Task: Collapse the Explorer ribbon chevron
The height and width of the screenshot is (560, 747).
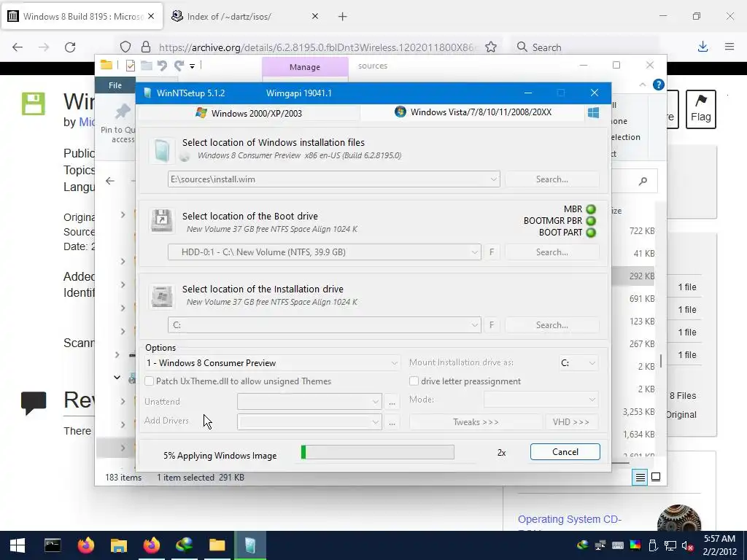Action: 642,85
